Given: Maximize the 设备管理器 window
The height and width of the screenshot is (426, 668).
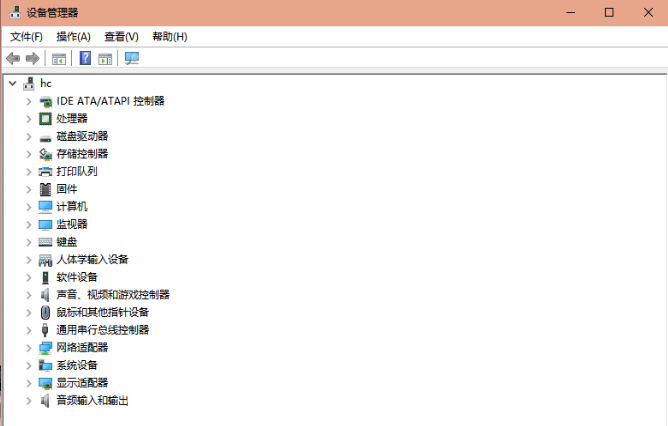Looking at the screenshot, I should click(609, 12).
